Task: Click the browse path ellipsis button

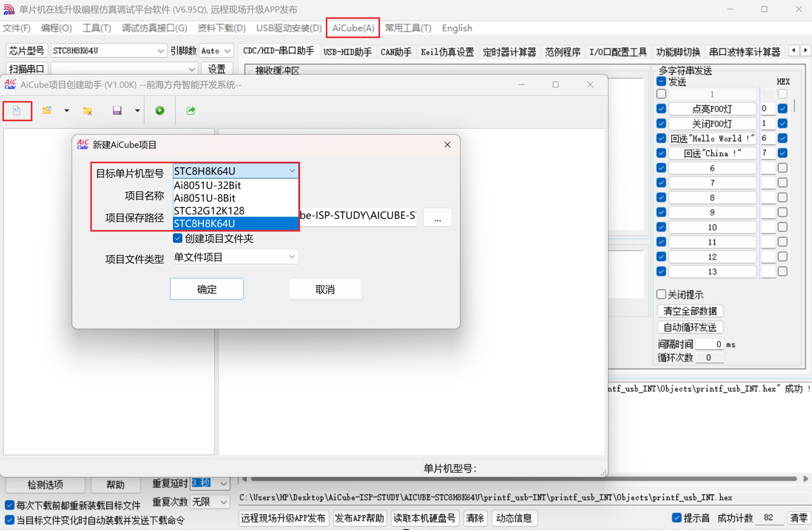Action: (x=437, y=217)
